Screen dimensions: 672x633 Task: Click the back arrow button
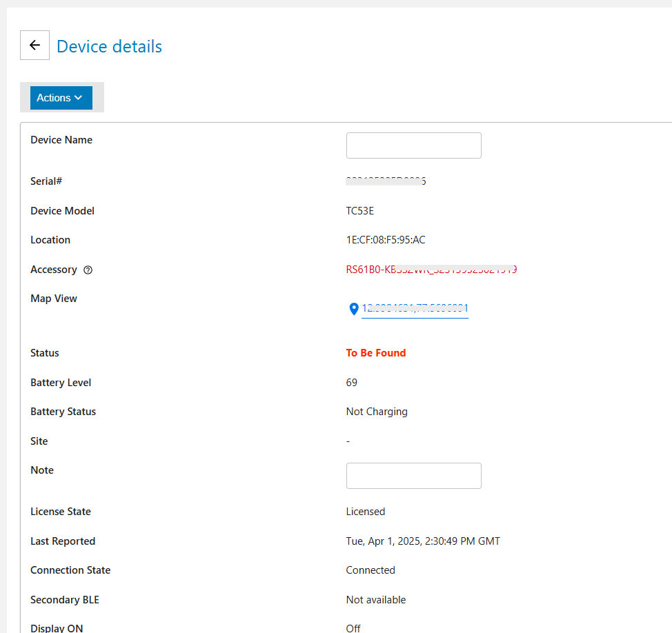34,46
